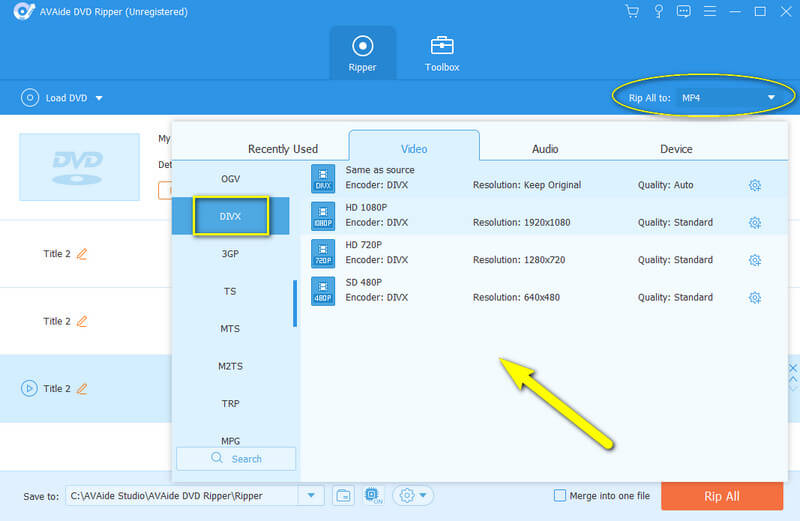
Task: Open the output folder icon
Action: 342,496
